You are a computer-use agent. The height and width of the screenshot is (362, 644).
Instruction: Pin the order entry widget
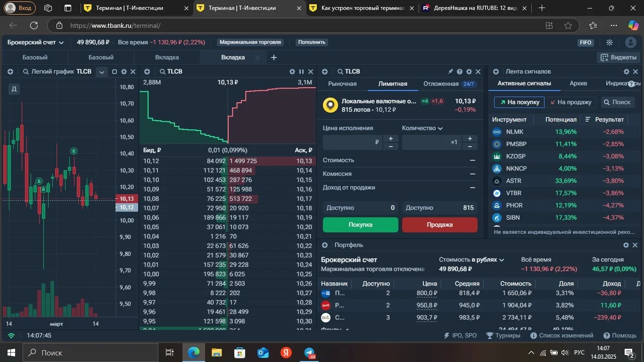(x=450, y=72)
